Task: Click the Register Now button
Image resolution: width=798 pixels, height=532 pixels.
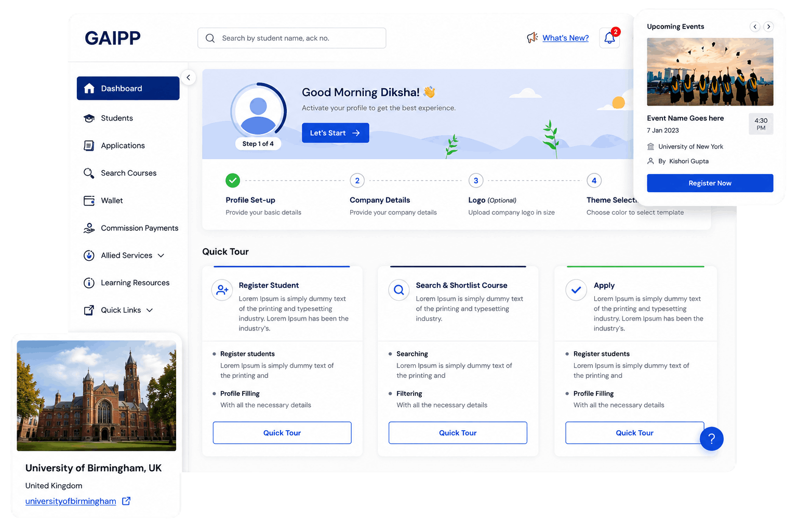Action: (x=710, y=183)
